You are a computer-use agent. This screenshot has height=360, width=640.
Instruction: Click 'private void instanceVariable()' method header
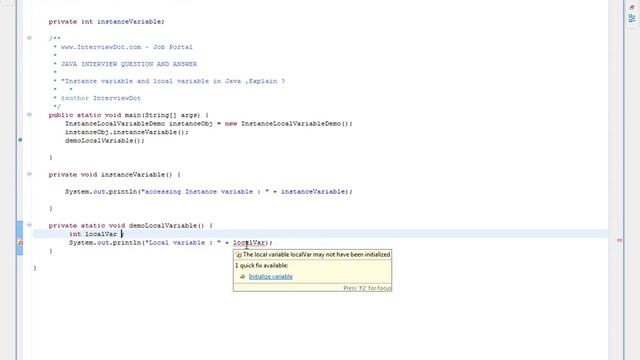coord(114,175)
